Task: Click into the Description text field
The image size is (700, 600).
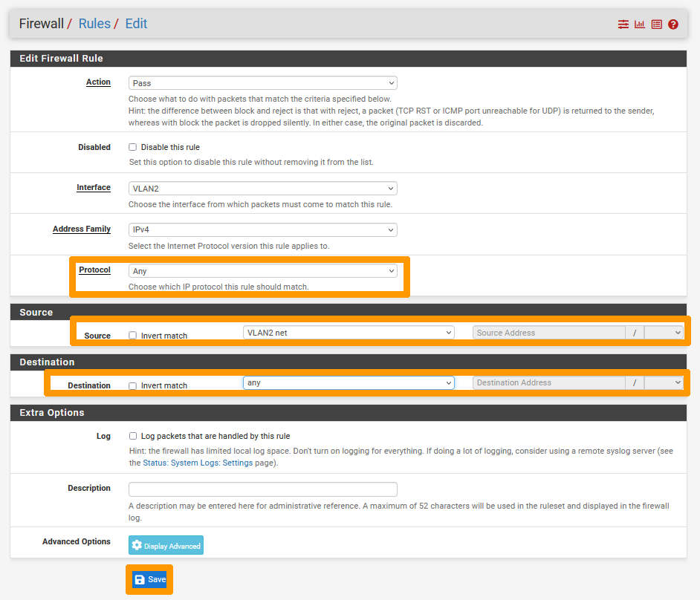Action: click(262, 489)
